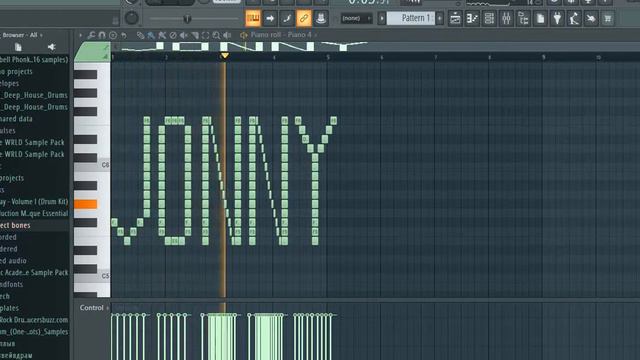
Task: Select the Select tool dashed box icon
Action: (x=205, y=35)
